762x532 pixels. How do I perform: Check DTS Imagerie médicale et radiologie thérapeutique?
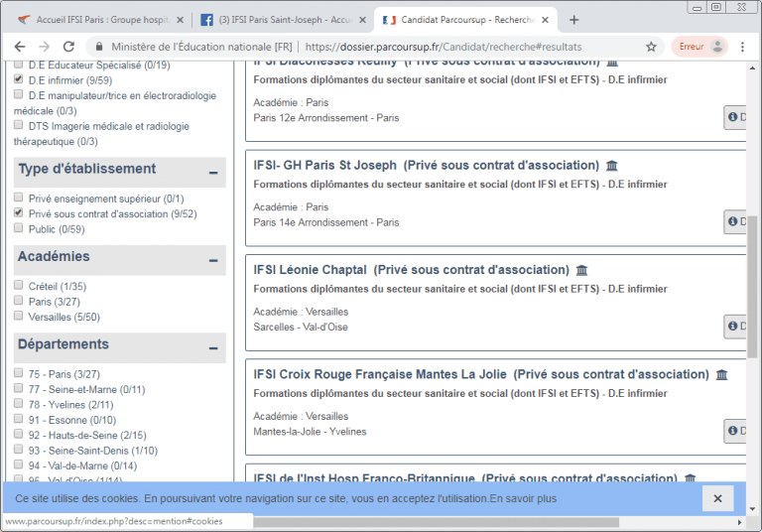pos(19,124)
